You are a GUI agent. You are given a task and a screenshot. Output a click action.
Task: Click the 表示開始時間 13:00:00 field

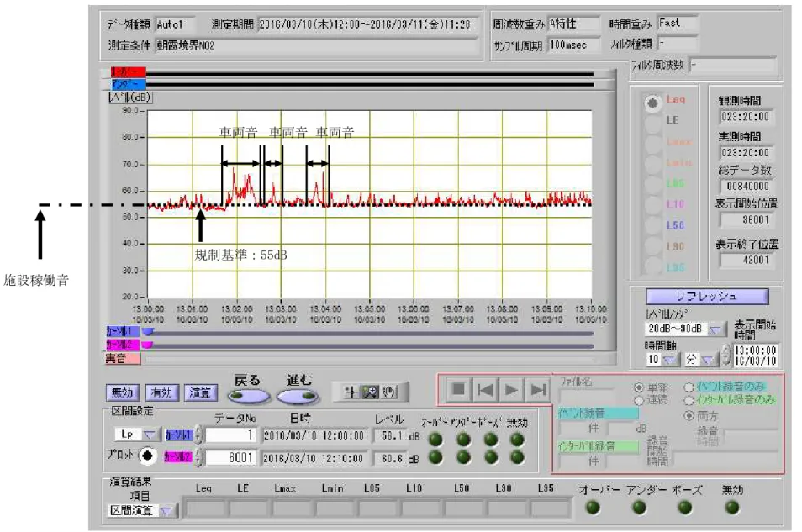[756, 356]
